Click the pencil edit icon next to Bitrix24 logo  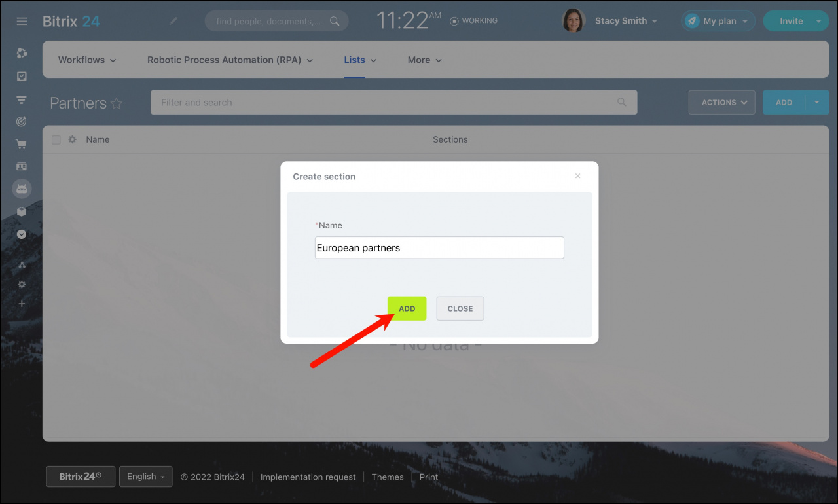[173, 20]
